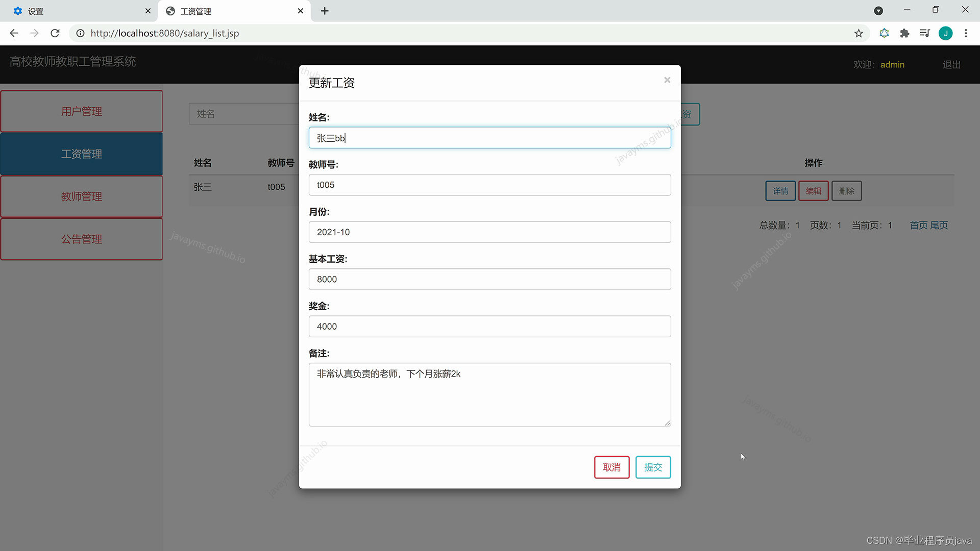
Task: Click the 姓名 column header
Action: 203,163
